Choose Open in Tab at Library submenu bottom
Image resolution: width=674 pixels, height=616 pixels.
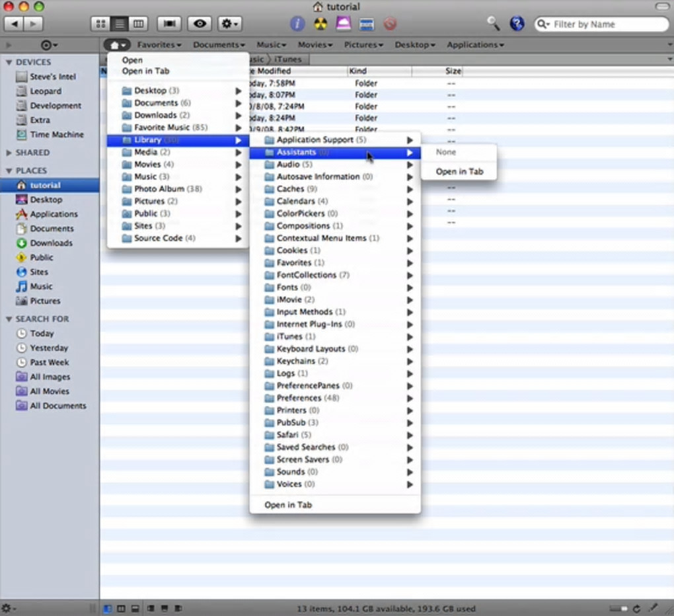pyautogui.click(x=335, y=505)
